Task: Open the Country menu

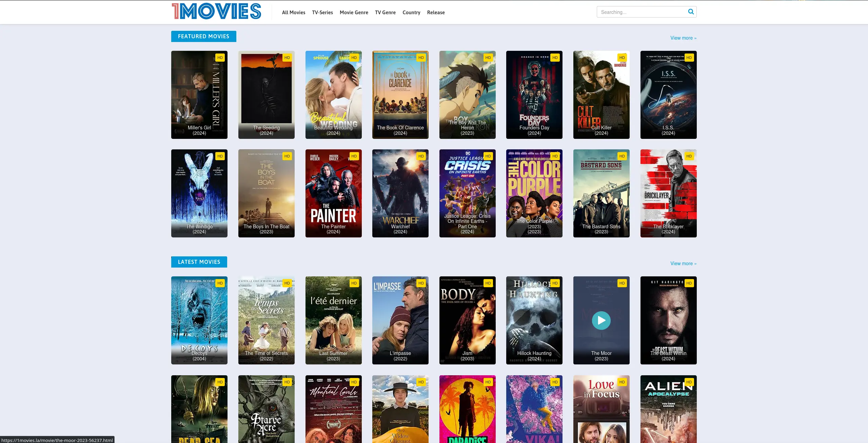Action: [411, 13]
